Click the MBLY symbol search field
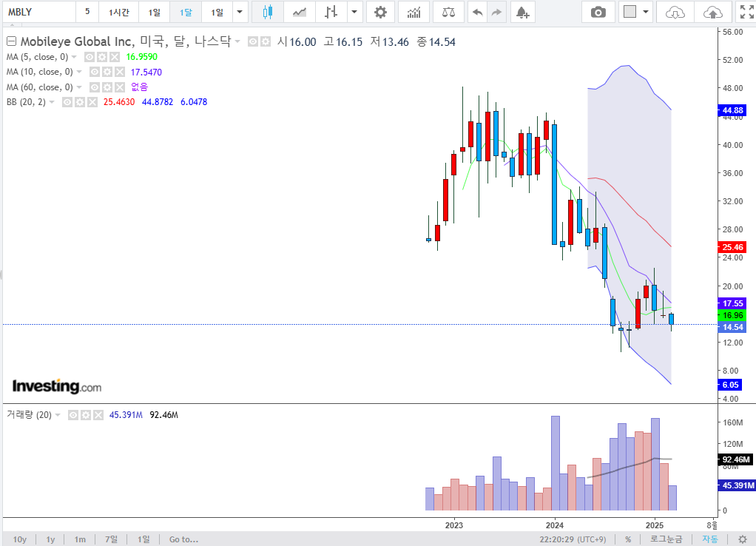 pos(38,12)
